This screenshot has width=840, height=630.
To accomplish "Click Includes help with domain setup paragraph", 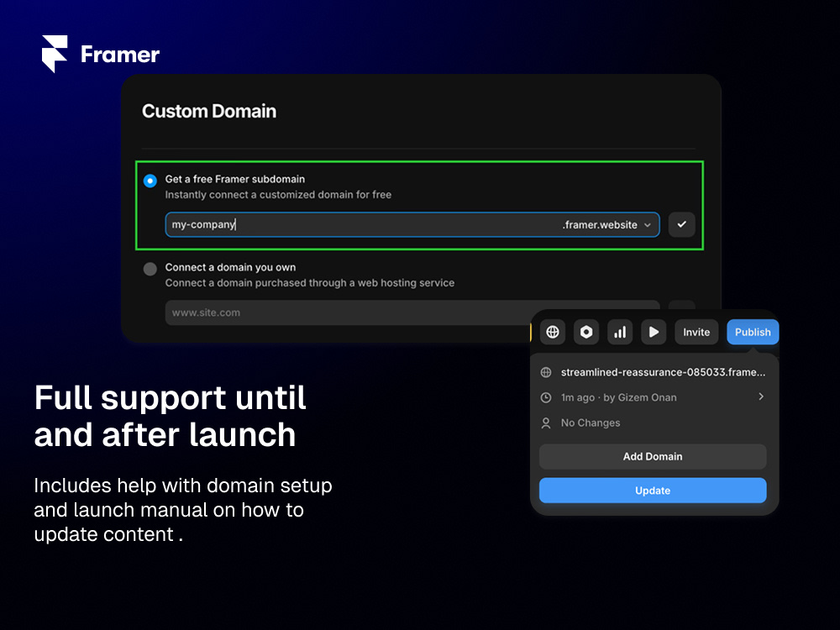I will point(183,510).
